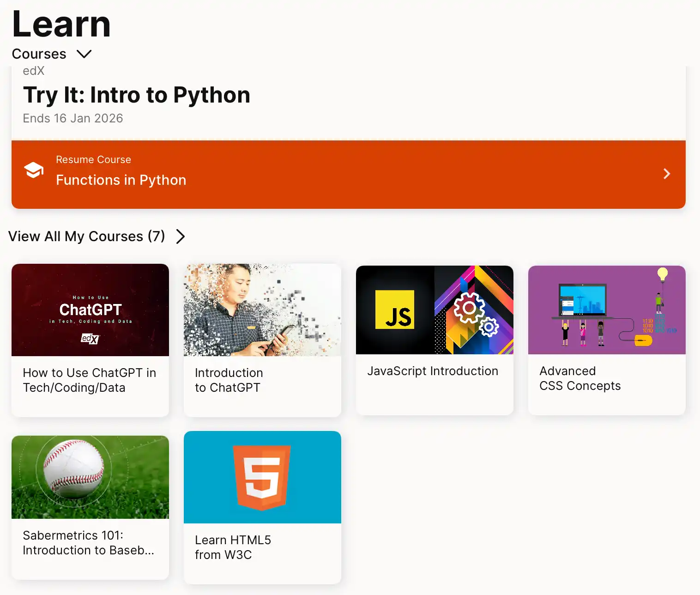Screen dimensions: 700x595
Task: Open How to Use ChatGPT course thumbnail
Action: pyautogui.click(x=90, y=310)
